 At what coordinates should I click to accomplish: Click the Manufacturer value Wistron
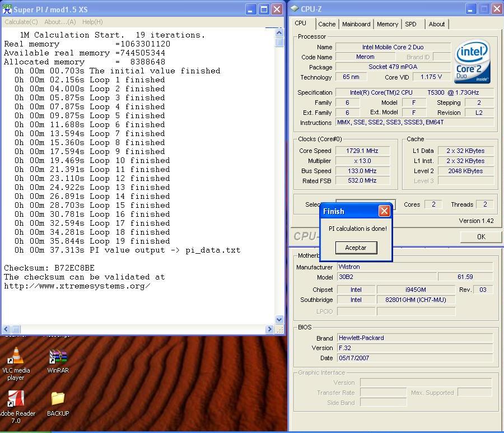click(414, 267)
